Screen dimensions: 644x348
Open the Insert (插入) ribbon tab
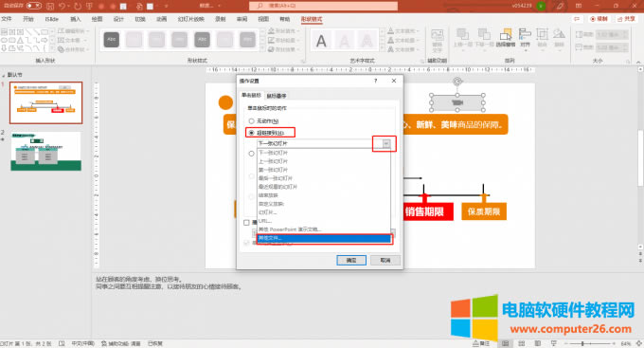point(76,19)
